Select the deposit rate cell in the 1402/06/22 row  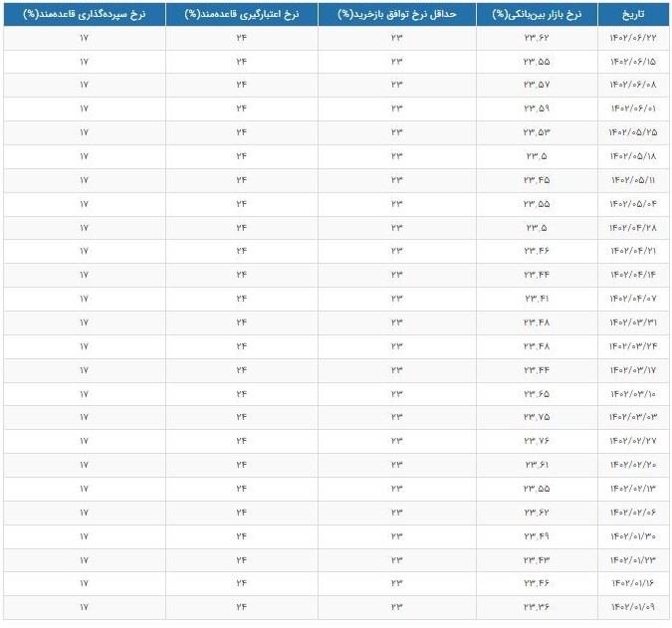(x=84, y=38)
